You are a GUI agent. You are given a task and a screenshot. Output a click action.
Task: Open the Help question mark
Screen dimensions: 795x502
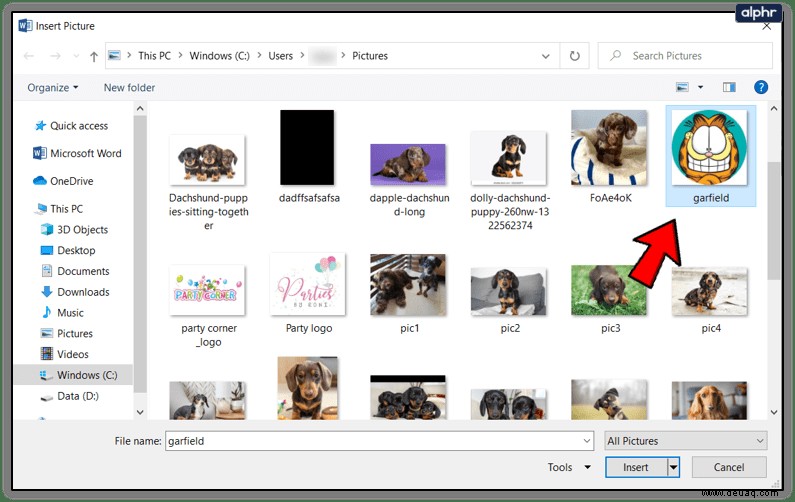pos(761,87)
